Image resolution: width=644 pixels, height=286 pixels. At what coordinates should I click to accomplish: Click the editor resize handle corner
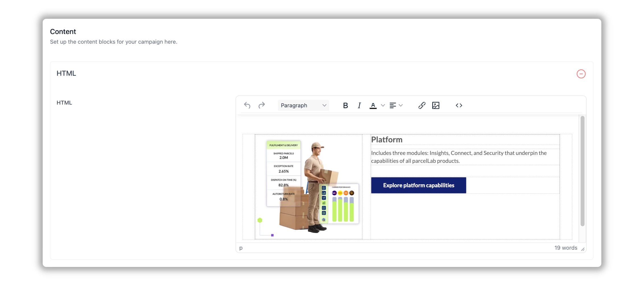coord(583,249)
